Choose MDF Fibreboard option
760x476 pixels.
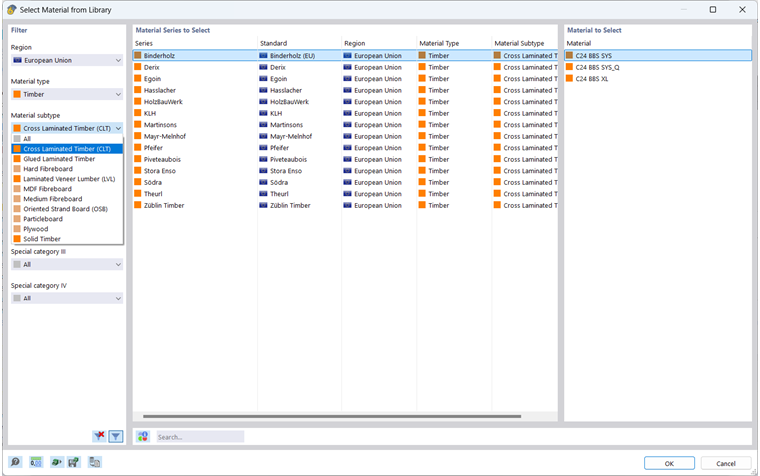pos(67,189)
